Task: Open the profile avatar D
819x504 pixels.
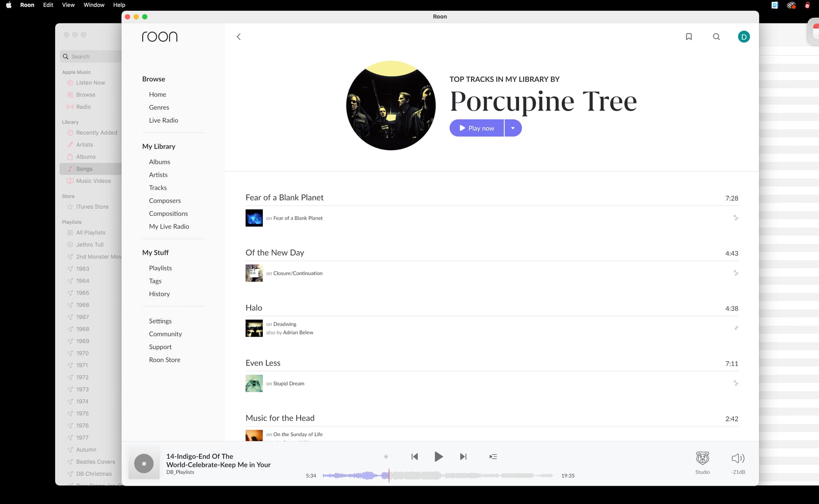Action: (743, 37)
